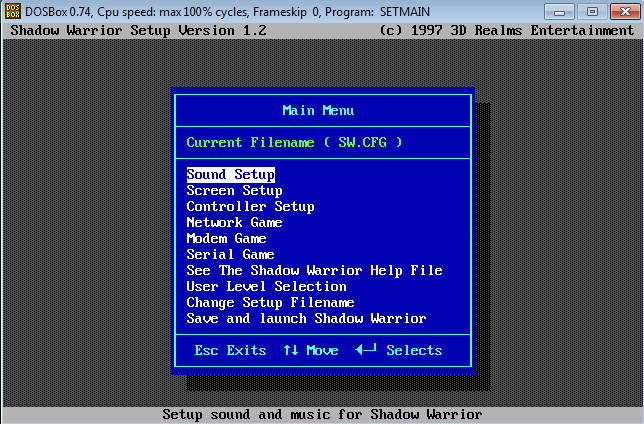The height and width of the screenshot is (424, 644).
Task: Choose Controller Setup from Main Menu
Action: [x=251, y=207]
